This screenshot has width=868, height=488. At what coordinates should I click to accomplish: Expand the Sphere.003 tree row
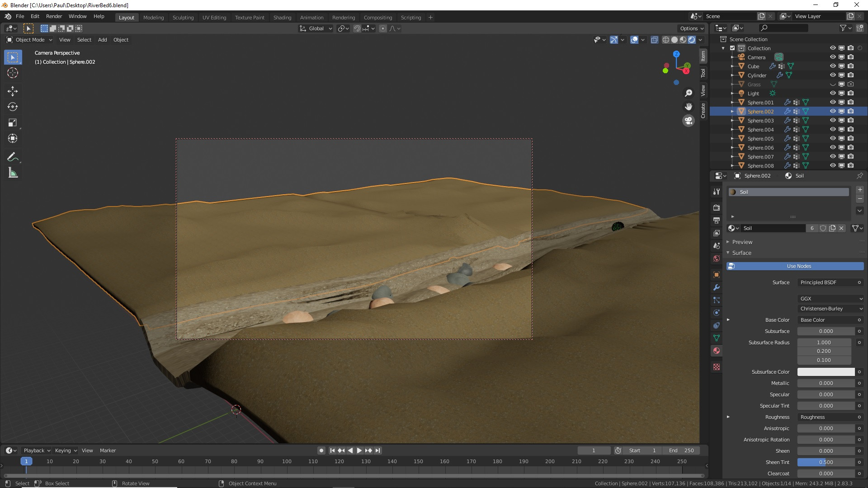point(732,121)
